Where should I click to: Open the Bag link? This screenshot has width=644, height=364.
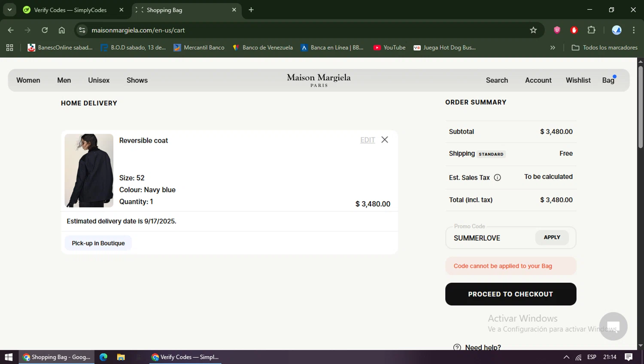pyautogui.click(x=608, y=80)
